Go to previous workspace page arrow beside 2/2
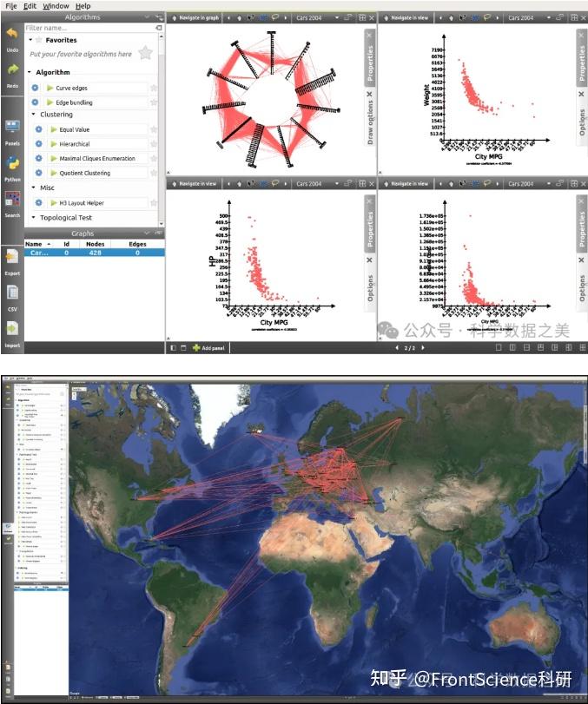This screenshot has height=704, width=588. click(397, 347)
